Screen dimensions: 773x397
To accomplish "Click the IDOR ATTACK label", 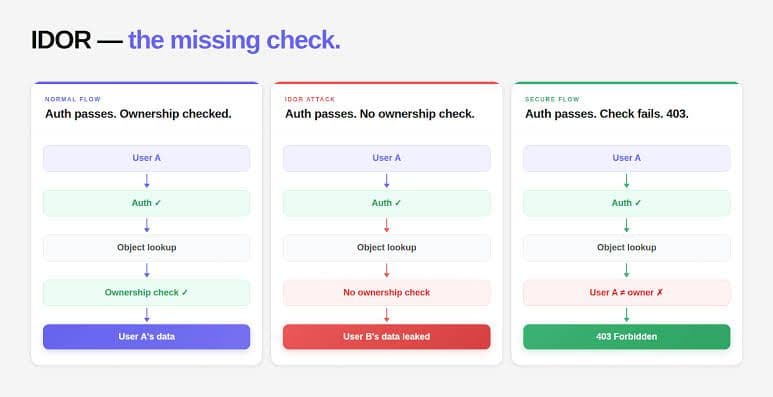I will 310,99.
